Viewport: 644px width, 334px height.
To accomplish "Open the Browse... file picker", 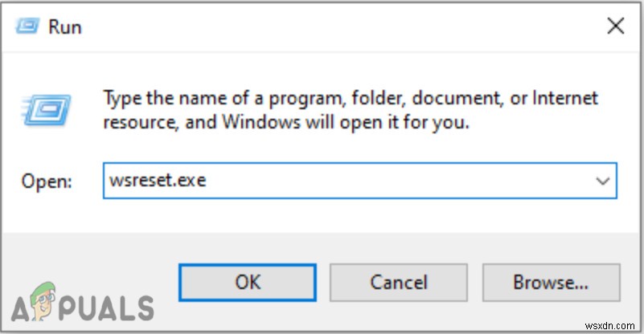I will (551, 283).
